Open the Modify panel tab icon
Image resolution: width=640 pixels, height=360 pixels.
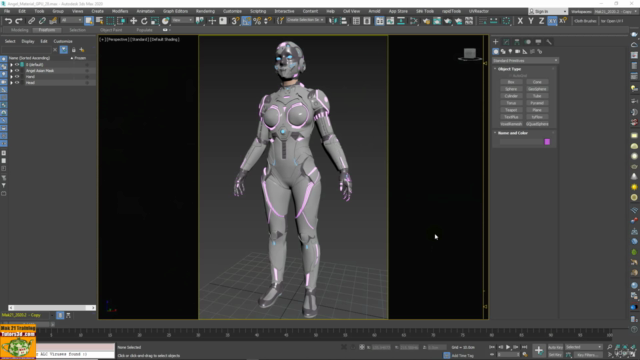click(506, 42)
